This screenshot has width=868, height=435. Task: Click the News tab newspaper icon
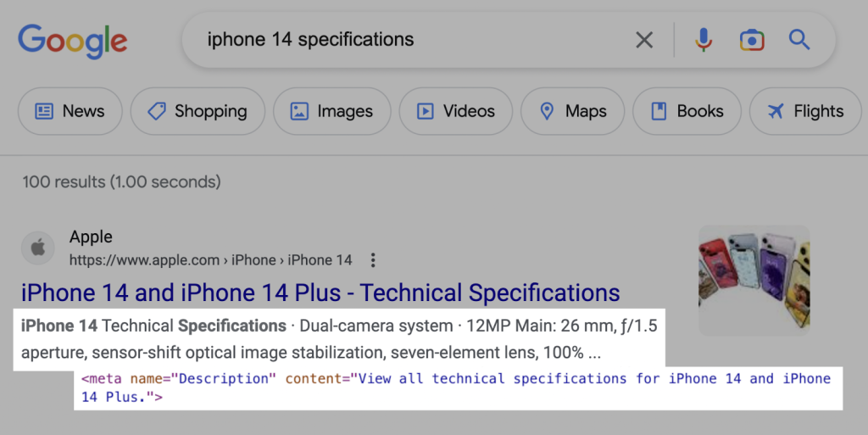click(x=44, y=111)
